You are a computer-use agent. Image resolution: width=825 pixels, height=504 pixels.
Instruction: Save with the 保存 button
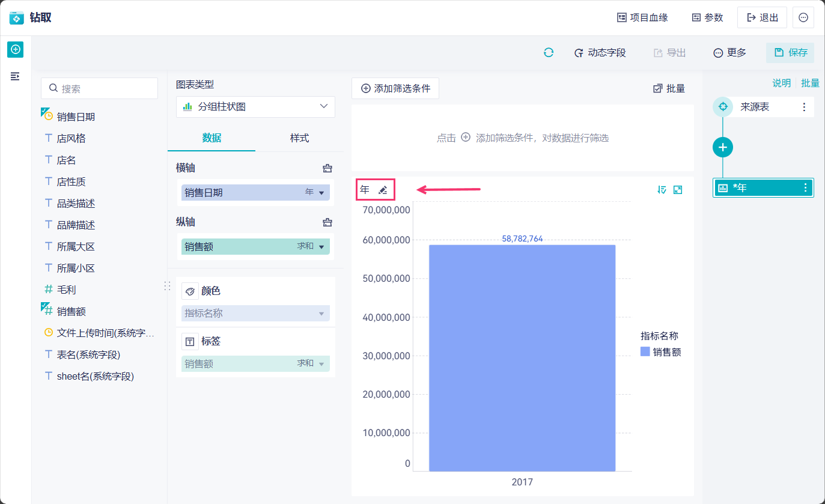(x=790, y=52)
